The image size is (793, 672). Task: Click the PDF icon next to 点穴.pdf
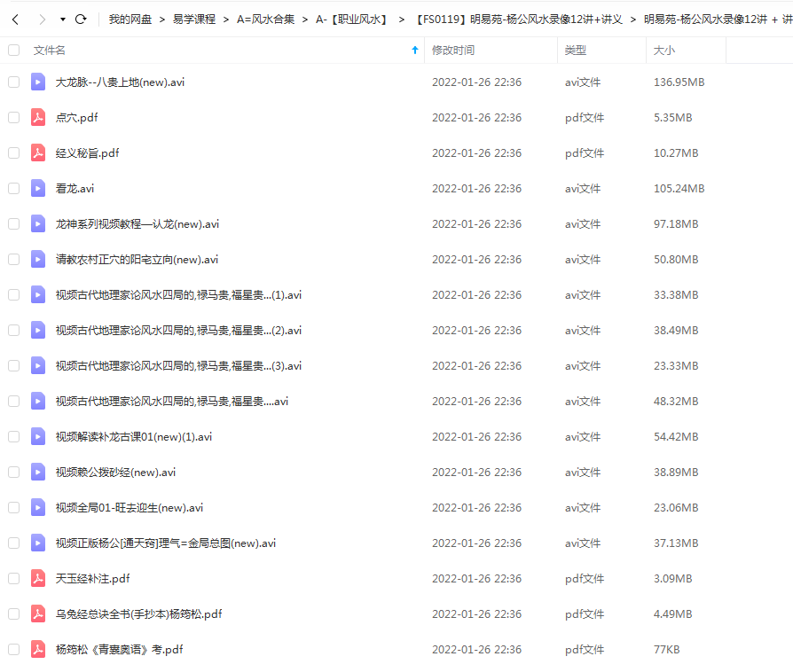[36, 117]
